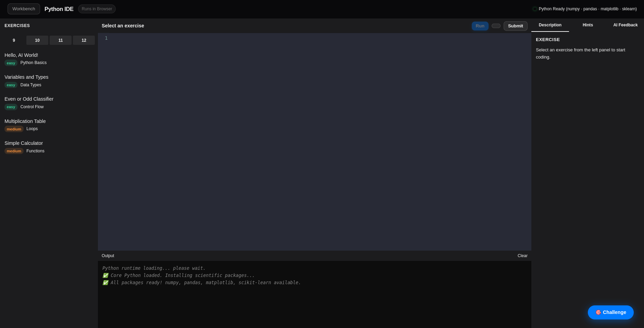
Task: Click the target icon on Challenge button
Action: [x=598, y=312]
